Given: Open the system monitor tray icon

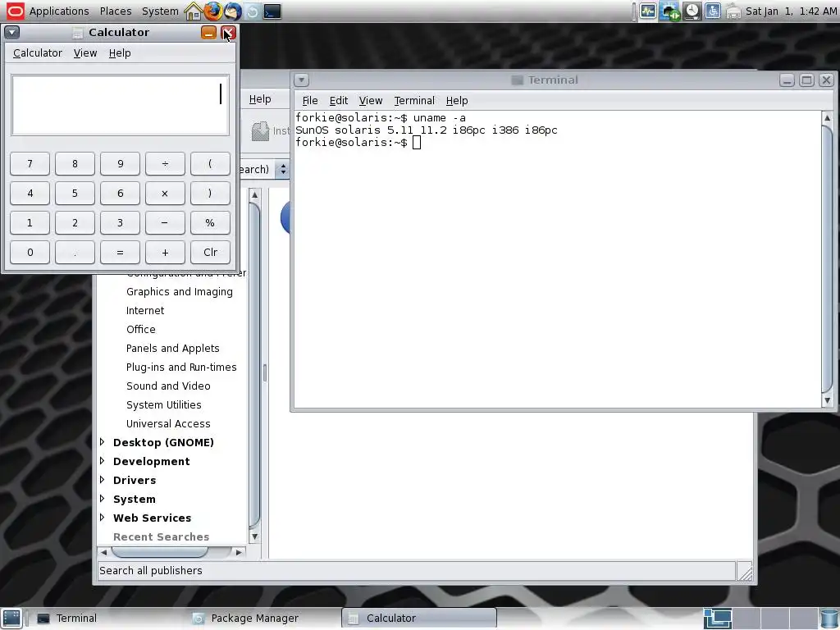Looking at the screenshot, I should click(x=648, y=11).
